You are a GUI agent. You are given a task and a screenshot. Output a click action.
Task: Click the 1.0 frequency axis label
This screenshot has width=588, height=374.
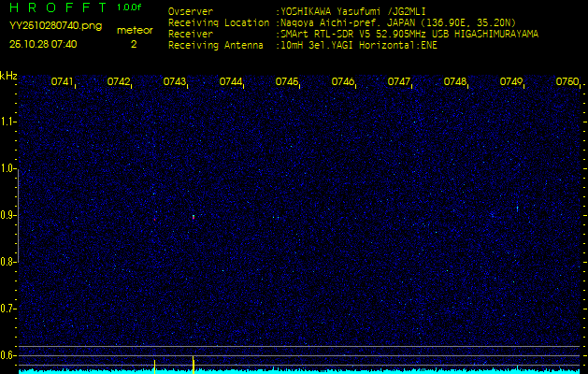coord(8,168)
